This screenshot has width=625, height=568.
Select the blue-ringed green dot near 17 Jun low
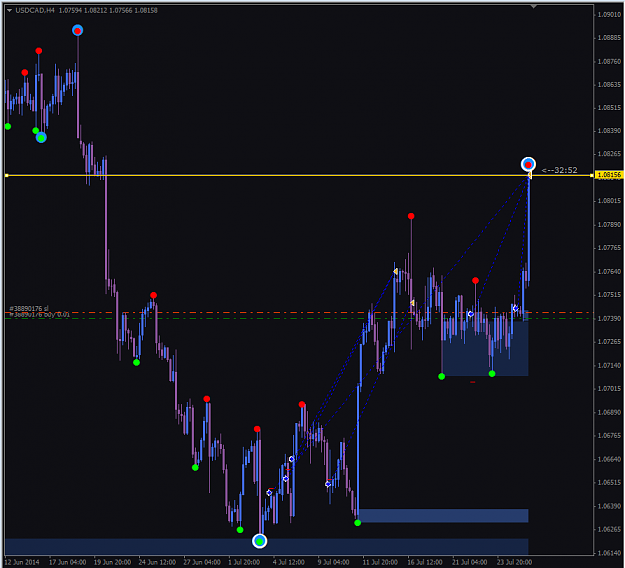click(41, 138)
